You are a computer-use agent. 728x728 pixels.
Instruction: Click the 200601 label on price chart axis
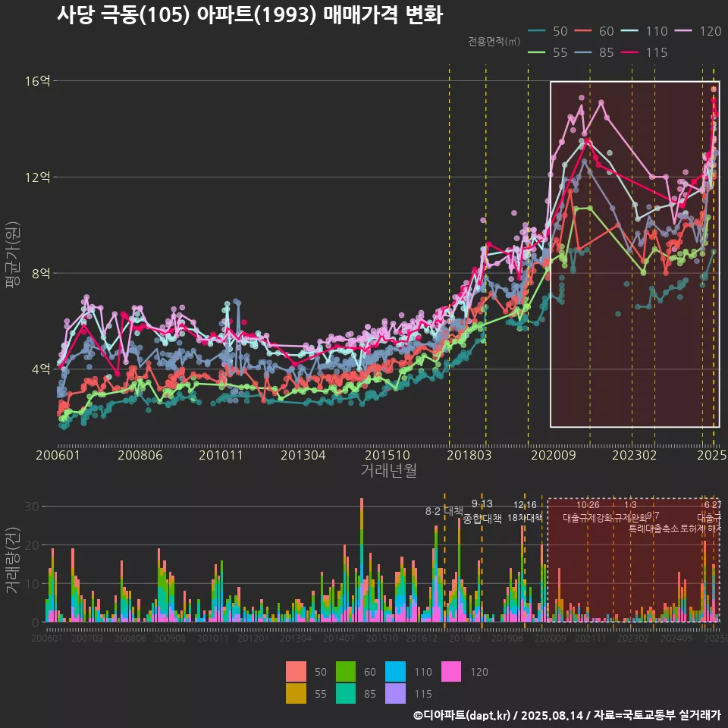click(58, 455)
